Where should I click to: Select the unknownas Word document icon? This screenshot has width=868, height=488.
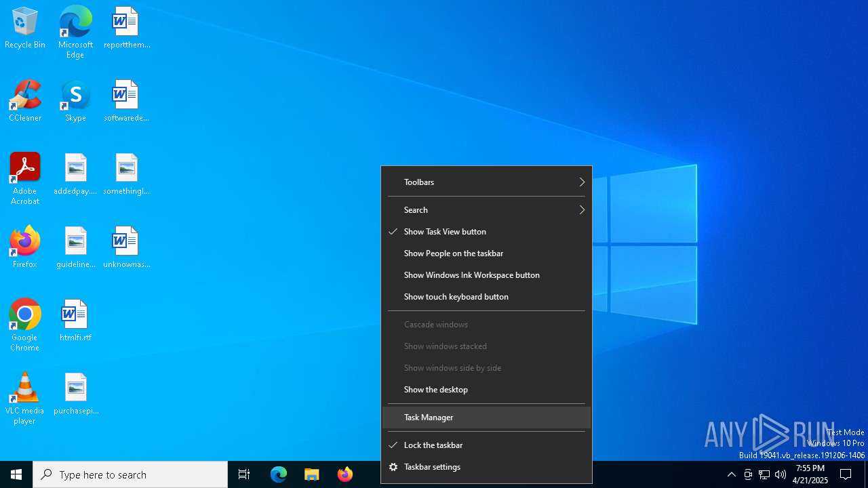point(127,248)
